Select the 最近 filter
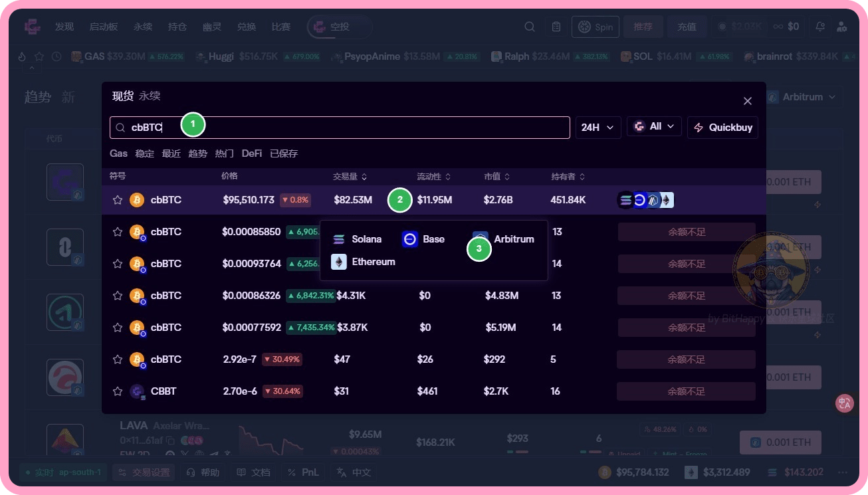This screenshot has height=495, width=868. point(171,153)
